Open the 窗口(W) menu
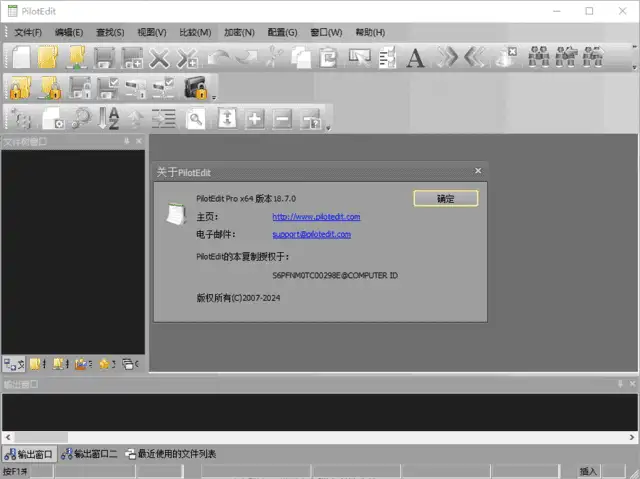This screenshot has width=640, height=479. coord(326,33)
